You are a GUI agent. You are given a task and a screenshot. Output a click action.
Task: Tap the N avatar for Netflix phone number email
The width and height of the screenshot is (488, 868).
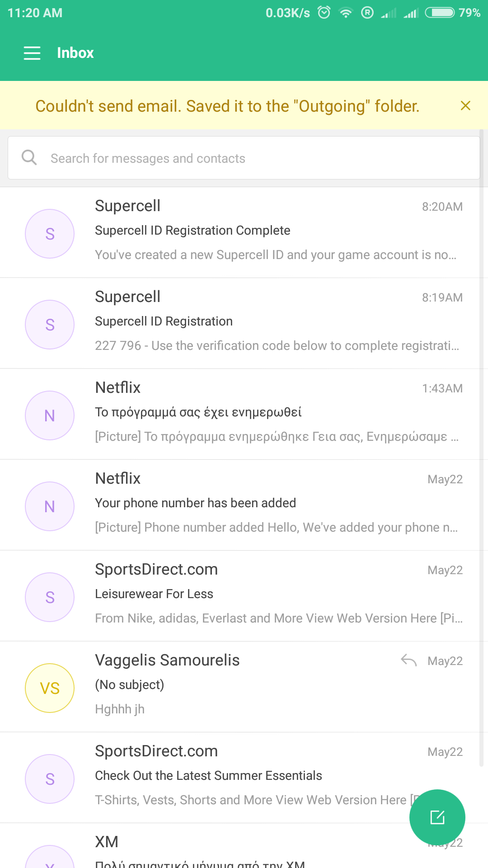point(50,506)
